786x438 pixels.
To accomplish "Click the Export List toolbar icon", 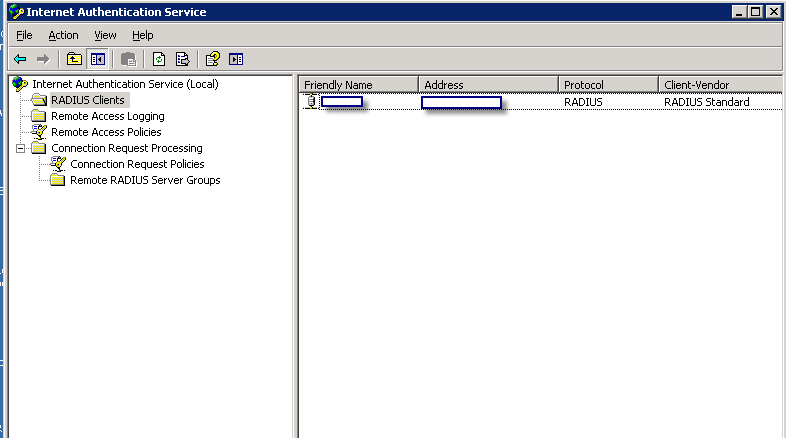I will [182, 59].
